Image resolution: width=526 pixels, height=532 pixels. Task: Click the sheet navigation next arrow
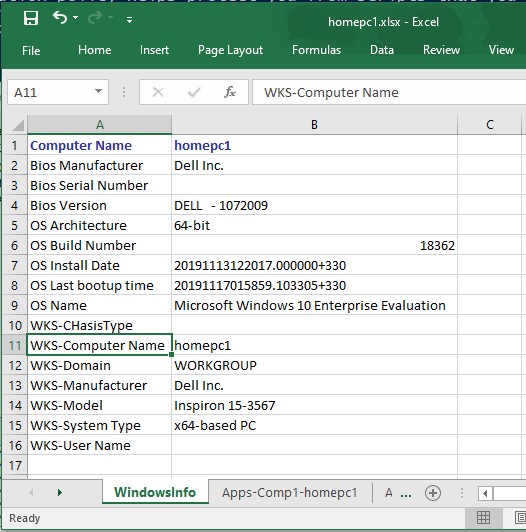click(60, 493)
